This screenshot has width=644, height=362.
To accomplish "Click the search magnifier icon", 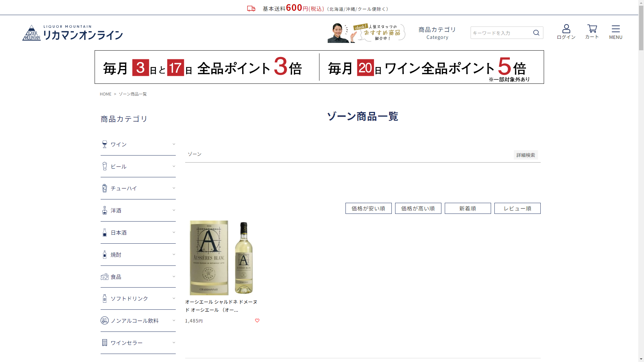I will coord(536,33).
